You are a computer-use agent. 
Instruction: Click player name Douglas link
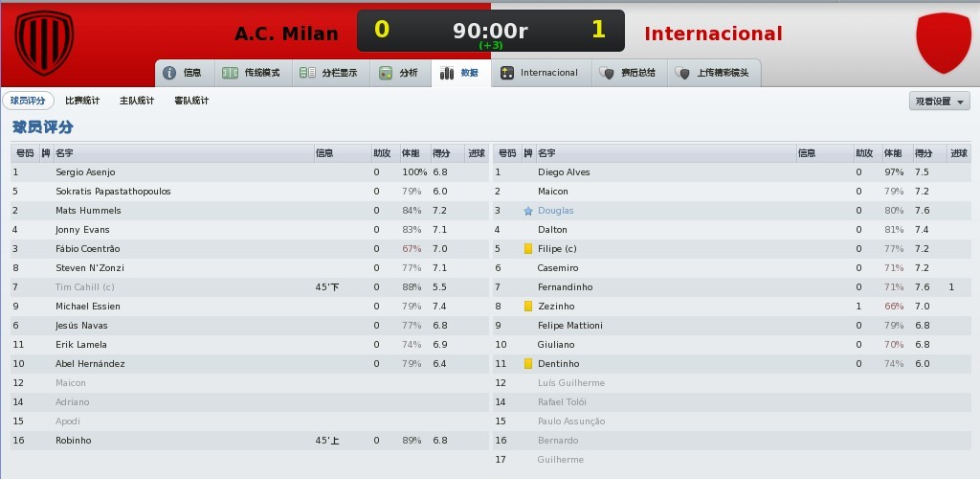[x=556, y=211]
